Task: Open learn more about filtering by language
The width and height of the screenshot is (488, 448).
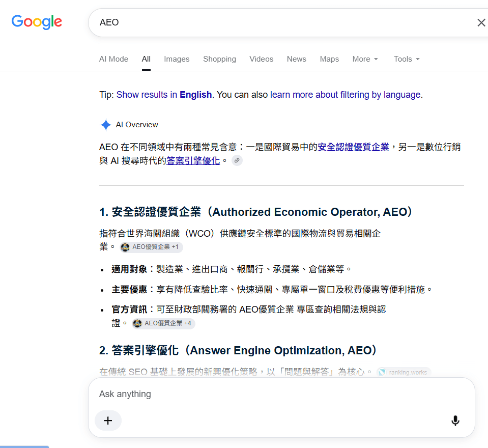Action: coord(346,94)
